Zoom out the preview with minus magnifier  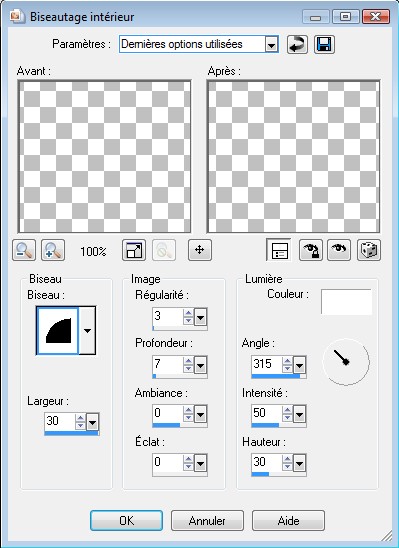click(24, 250)
